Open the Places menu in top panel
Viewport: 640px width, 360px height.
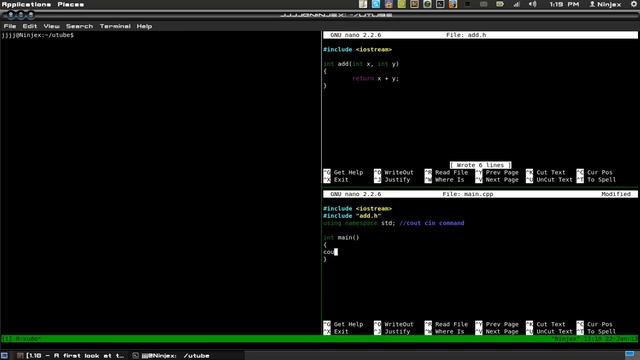pyautogui.click(x=71, y=4)
